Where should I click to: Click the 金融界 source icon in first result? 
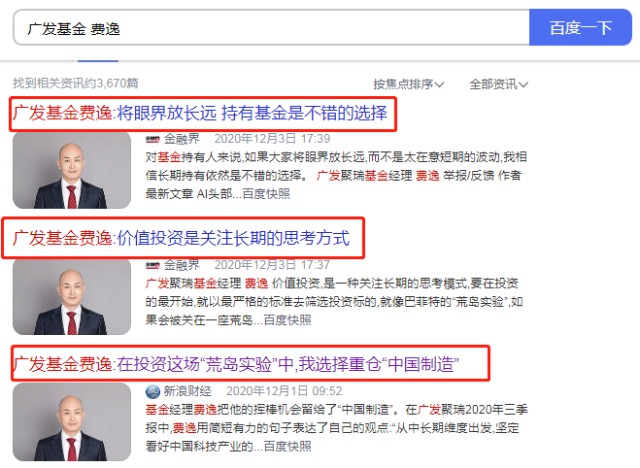click(x=152, y=139)
